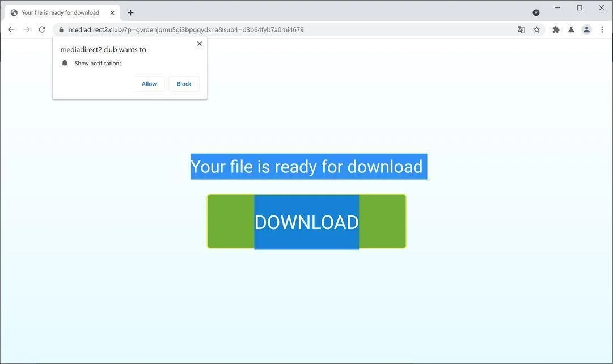Minimize the browser window
Viewport: 613px width, 364px height.
click(558, 8)
